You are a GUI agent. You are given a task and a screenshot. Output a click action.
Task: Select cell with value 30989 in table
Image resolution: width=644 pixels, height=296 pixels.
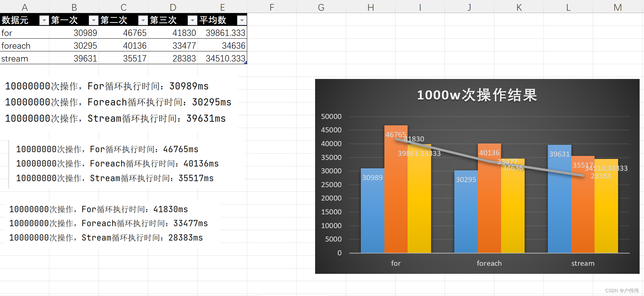point(74,33)
